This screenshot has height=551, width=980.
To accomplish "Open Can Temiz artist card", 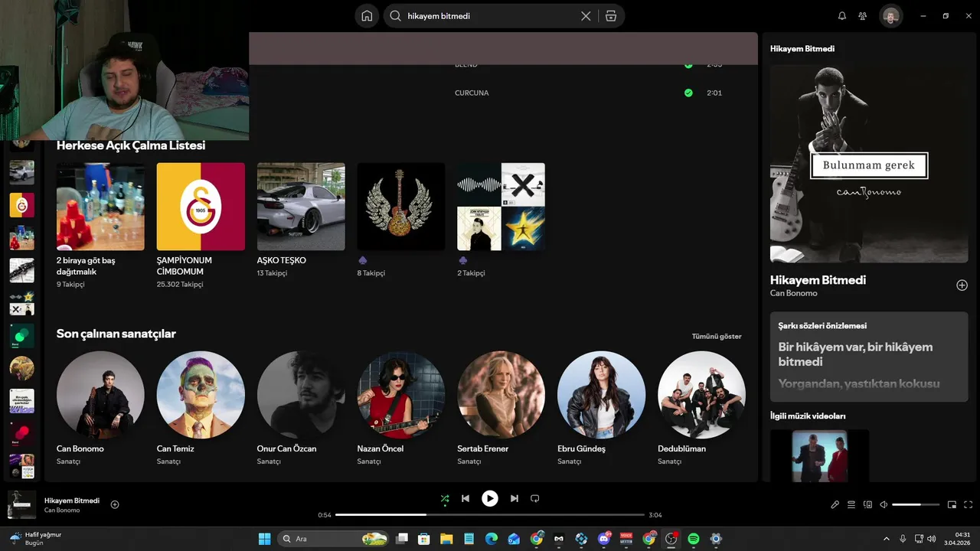I will (x=201, y=408).
